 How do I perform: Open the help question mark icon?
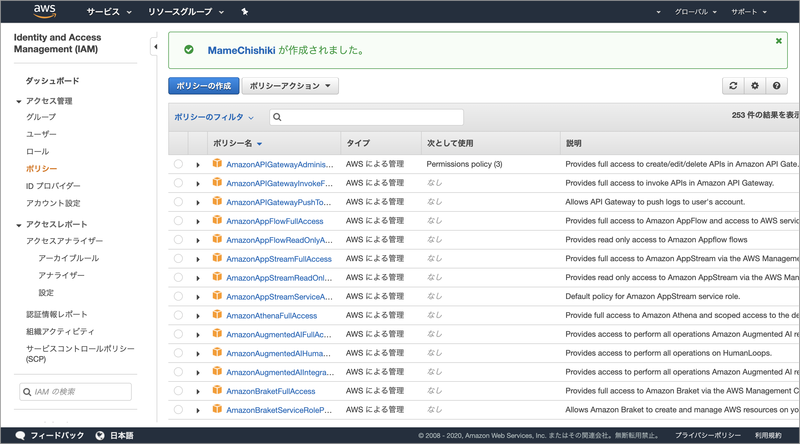click(777, 86)
